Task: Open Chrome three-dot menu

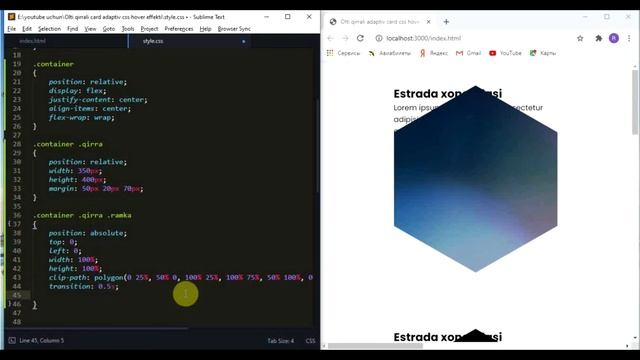Action: 629,38
